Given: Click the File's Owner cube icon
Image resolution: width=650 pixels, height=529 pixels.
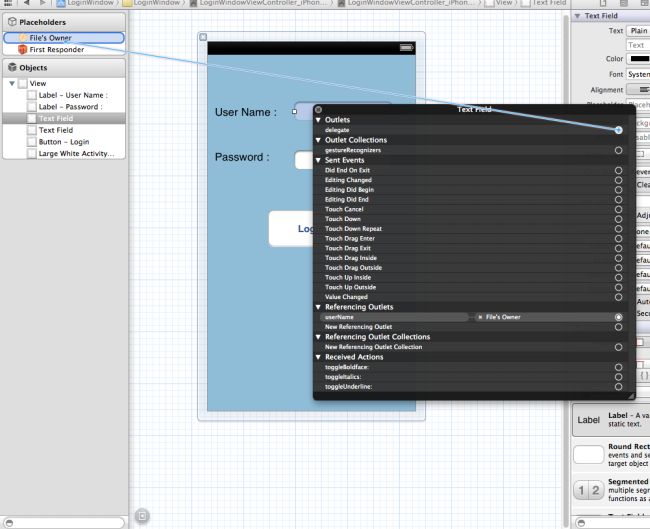Looking at the screenshot, I should (22, 38).
